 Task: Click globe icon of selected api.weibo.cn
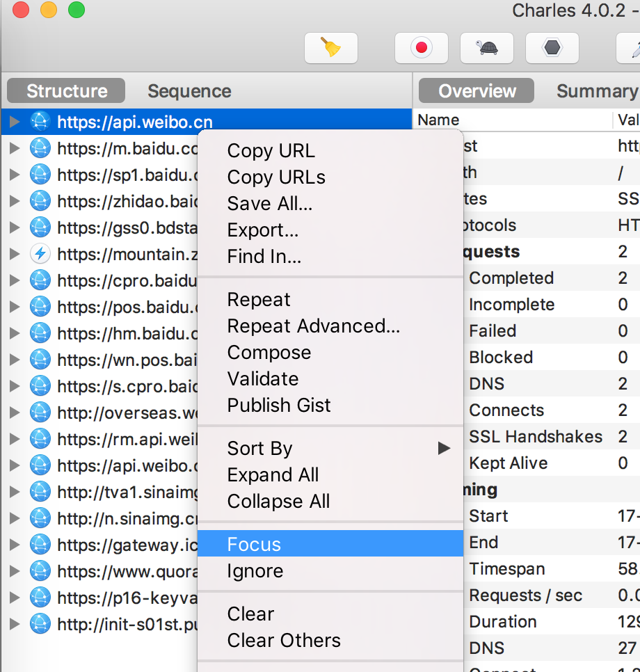(x=40, y=122)
